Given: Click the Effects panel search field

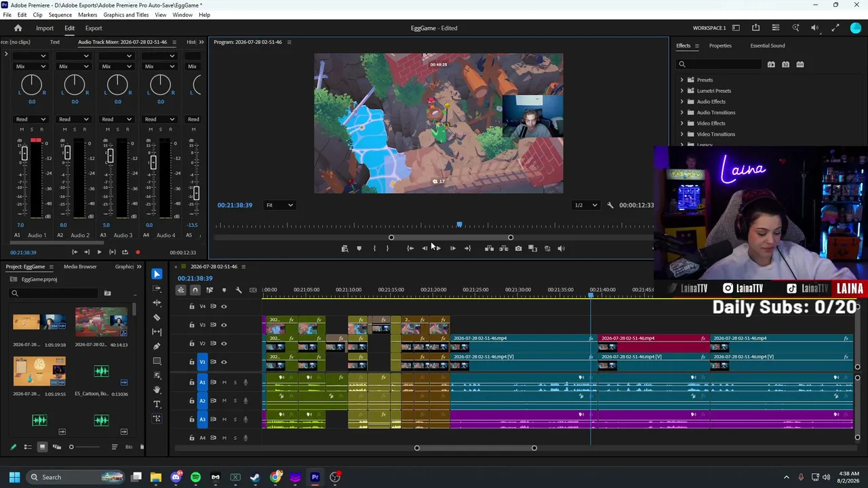Looking at the screenshot, I should [x=719, y=64].
